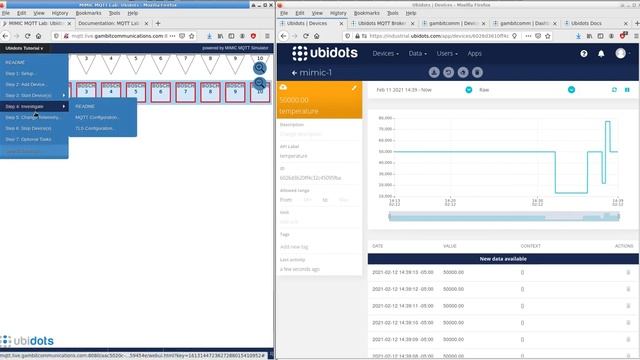The image size is (640, 360).
Task: Open the Raw aggregation dropdown
Action: point(571,89)
